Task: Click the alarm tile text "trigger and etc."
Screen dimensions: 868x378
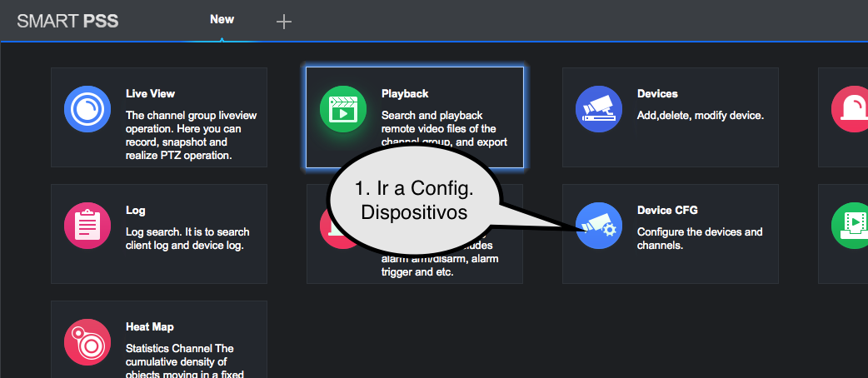Action: (x=417, y=272)
